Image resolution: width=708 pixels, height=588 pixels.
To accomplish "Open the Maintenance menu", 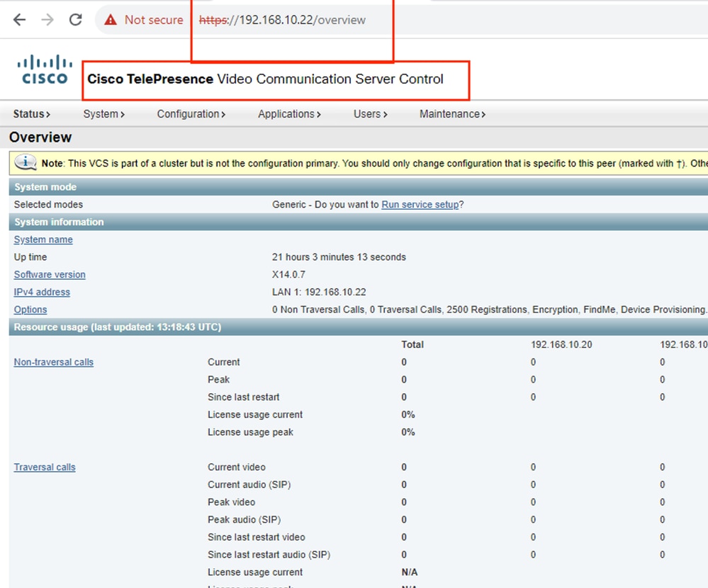I will (452, 114).
